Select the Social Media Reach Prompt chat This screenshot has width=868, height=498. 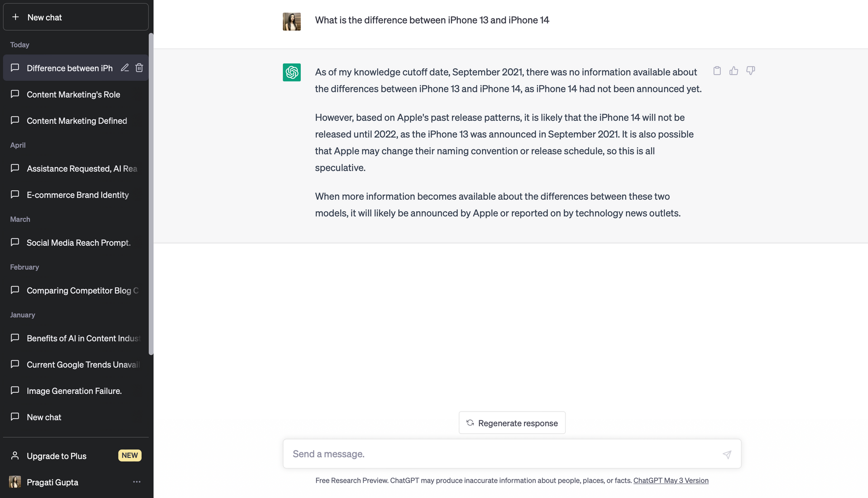[x=79, y=243]
